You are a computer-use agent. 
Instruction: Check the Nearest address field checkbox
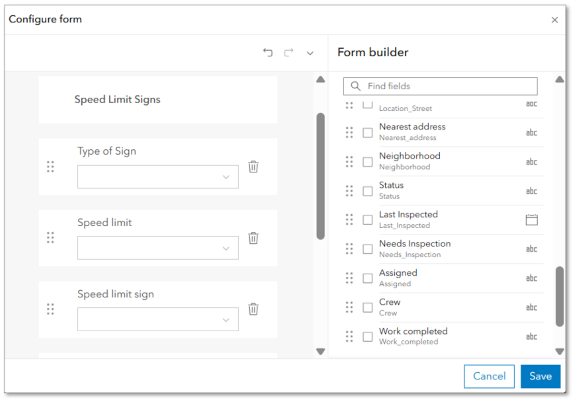pos(368,132)
